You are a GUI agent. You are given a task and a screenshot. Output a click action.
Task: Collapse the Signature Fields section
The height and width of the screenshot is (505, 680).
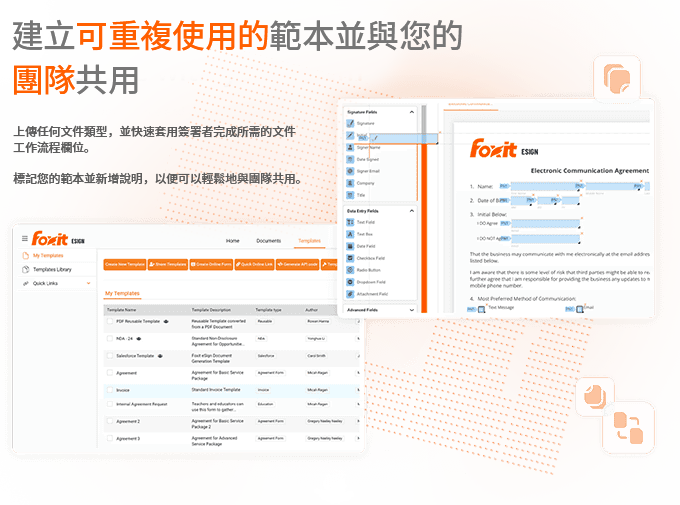point(412,112)
